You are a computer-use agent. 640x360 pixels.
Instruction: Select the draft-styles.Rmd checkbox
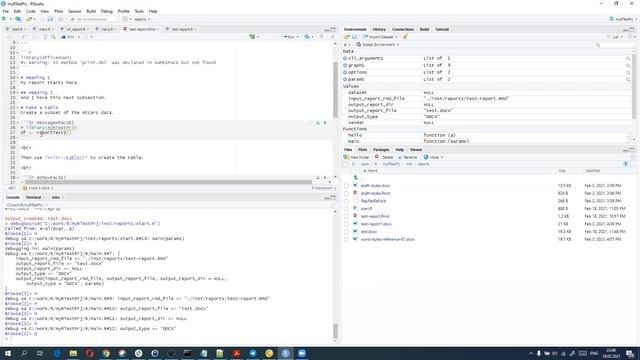[x=346, y=193]
